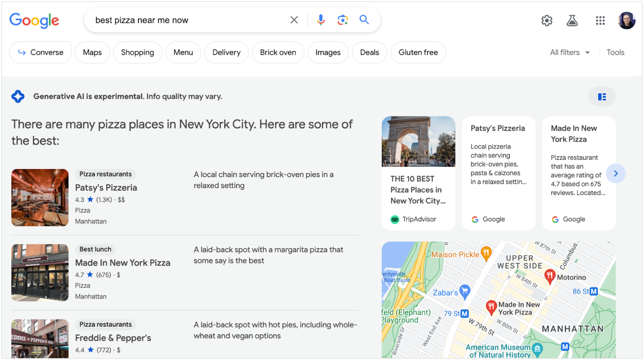Select the Deals filter chip
Image resolution: width=644 pixels, height=360 pixels.
point(369,52)
